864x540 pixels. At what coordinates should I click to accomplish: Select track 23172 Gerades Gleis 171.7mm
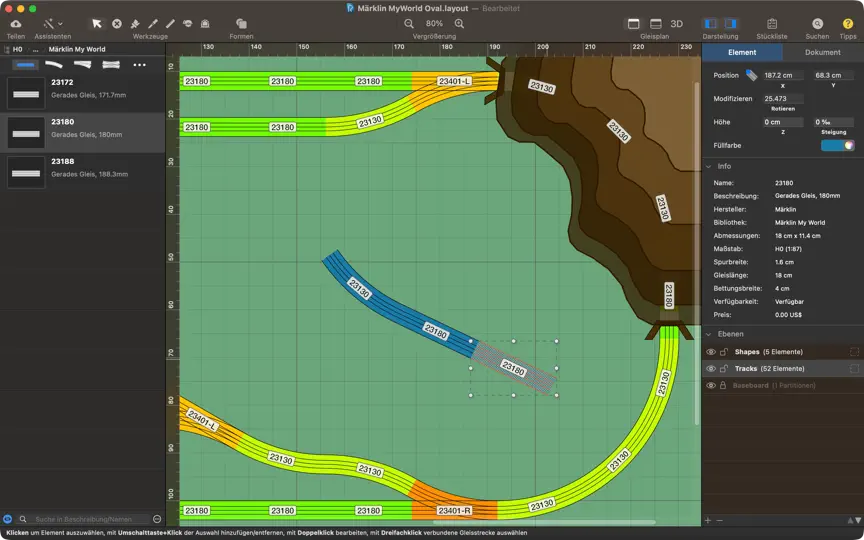83,93
